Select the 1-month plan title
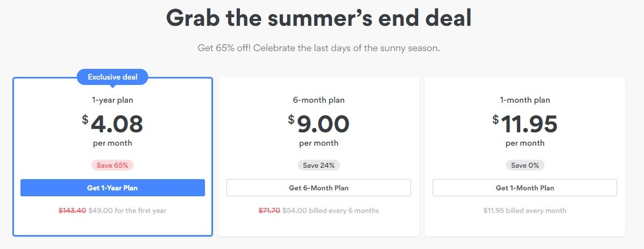This screenshot has height=249, width=644. [525, 100]
